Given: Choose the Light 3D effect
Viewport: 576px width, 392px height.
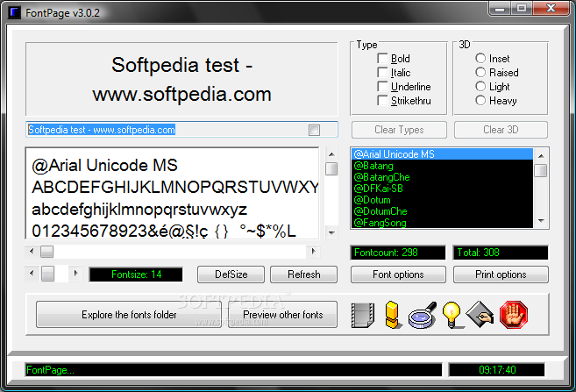Looking at the screenshot, I should click(x=480, y=86).
